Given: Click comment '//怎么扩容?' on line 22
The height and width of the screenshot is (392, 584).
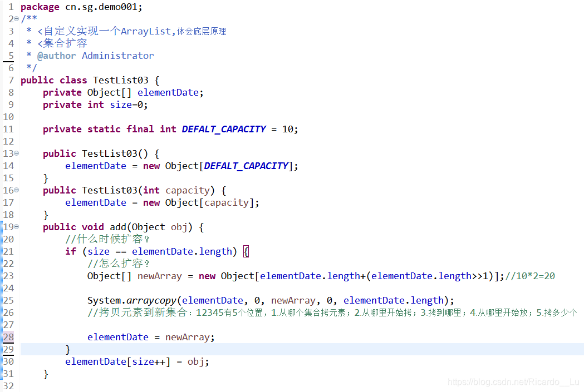Looking at the screenshot, I should tap(119, 264).
